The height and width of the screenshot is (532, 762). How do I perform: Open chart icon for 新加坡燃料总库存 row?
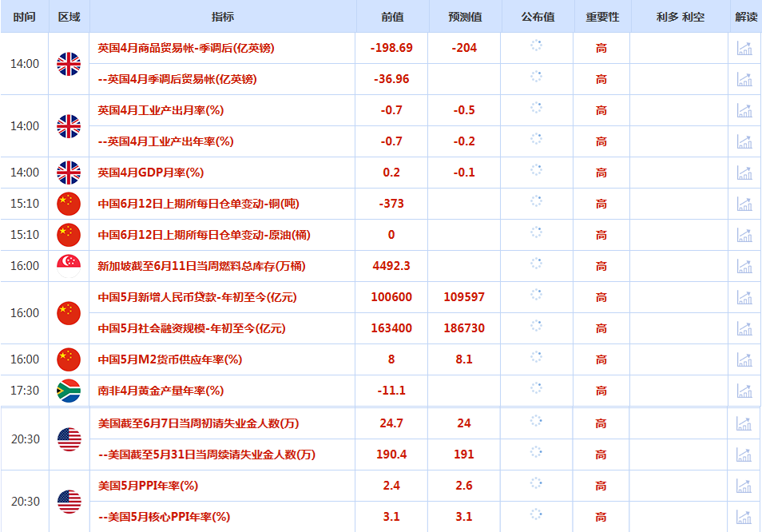[744, 266]
